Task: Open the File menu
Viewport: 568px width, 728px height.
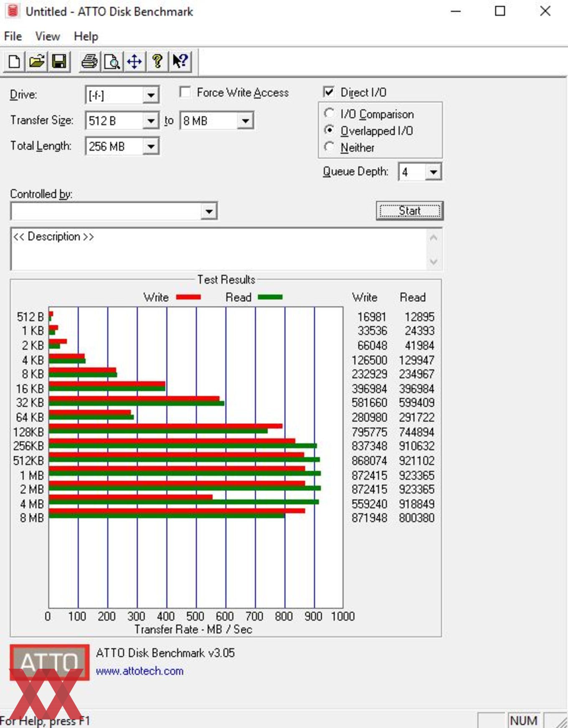Action: (x=13, y=36)
